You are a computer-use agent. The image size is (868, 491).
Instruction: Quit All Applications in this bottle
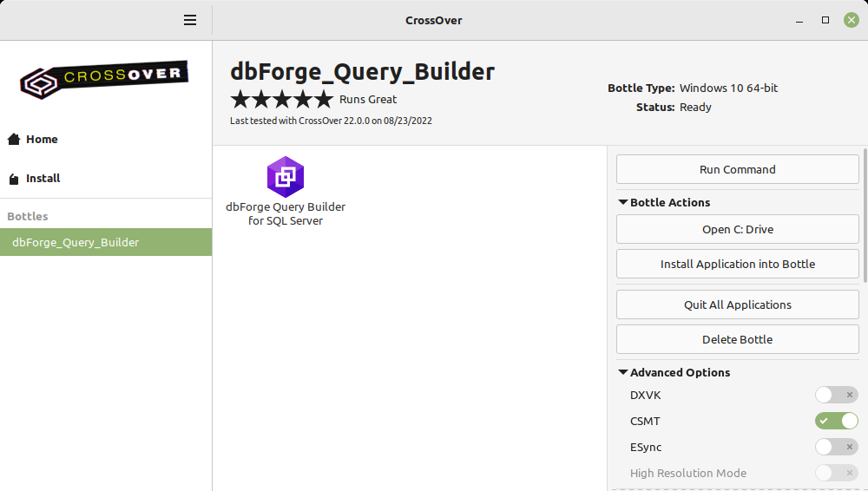tap(737, 304)
